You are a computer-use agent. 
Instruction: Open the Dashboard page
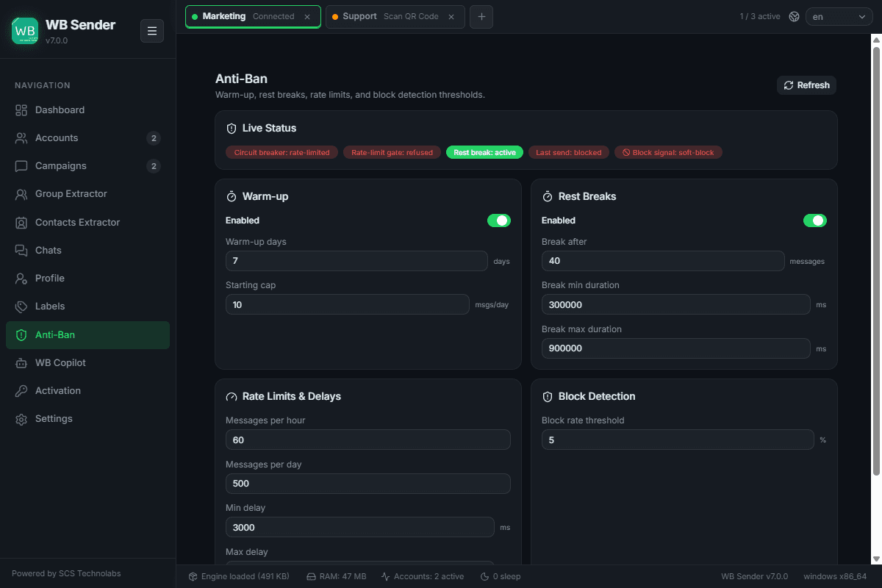[87, 110]
